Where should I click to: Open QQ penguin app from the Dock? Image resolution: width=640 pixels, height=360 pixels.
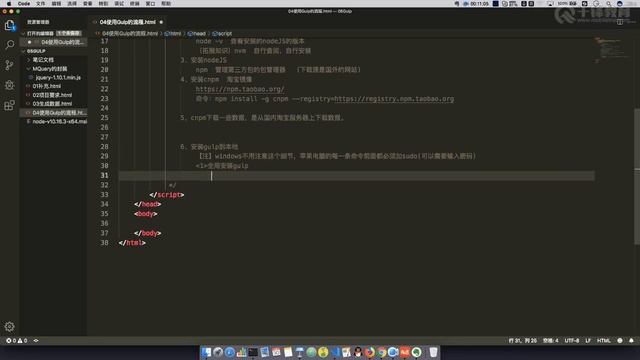358,352
